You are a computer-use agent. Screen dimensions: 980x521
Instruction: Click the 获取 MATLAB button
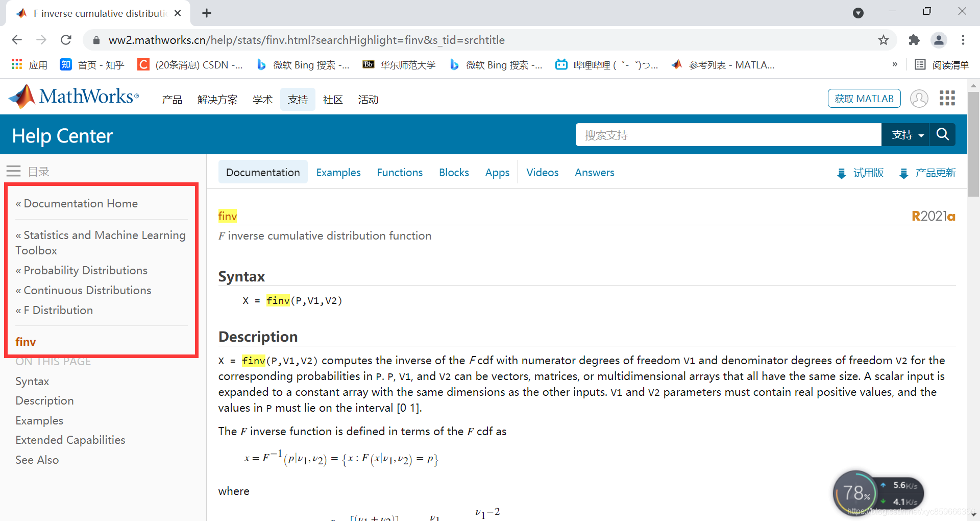click(x=864, y=98)
